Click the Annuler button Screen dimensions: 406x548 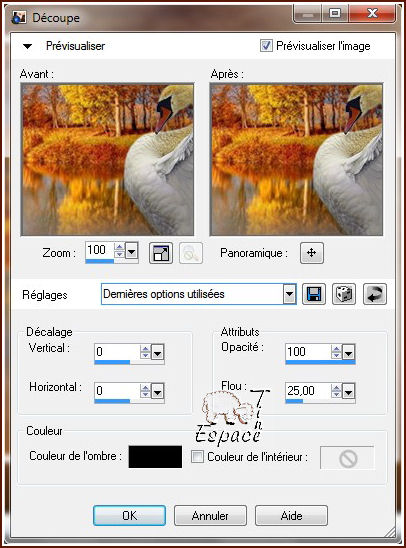[210, 515]
